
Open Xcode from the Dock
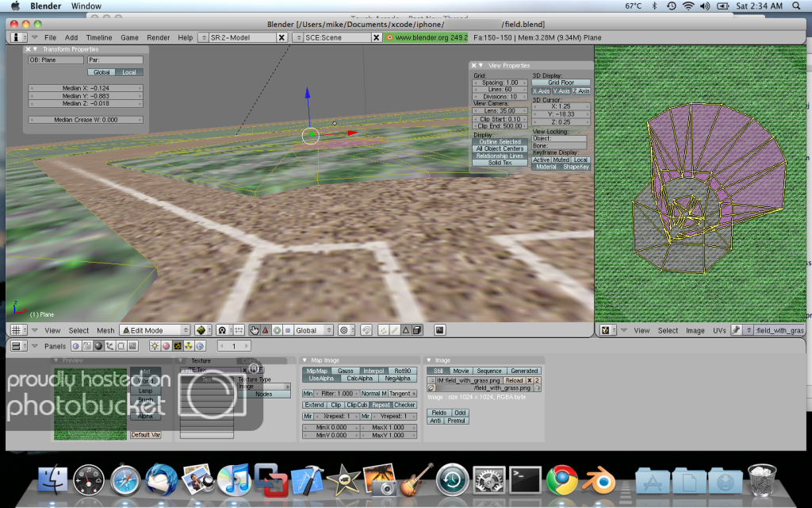pos(307,479)
